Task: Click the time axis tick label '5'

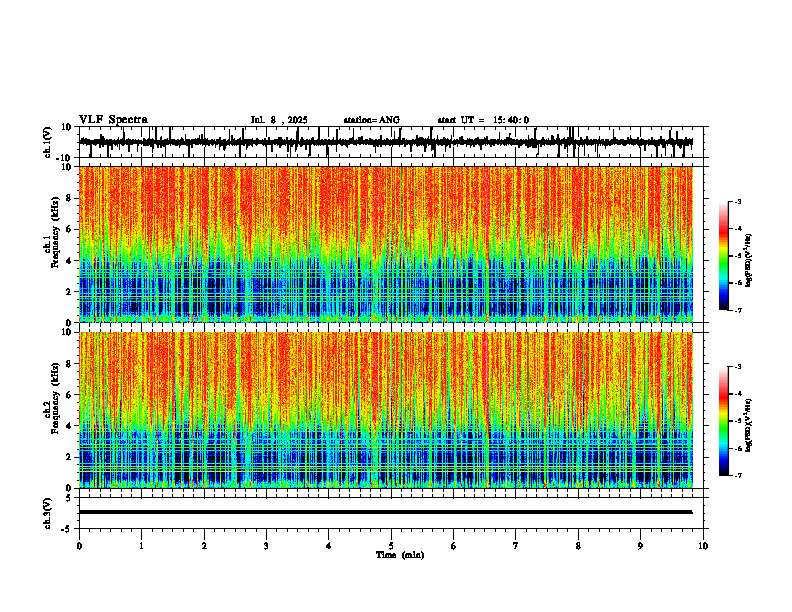Action: pyautogui.click(x=391, y=546)
